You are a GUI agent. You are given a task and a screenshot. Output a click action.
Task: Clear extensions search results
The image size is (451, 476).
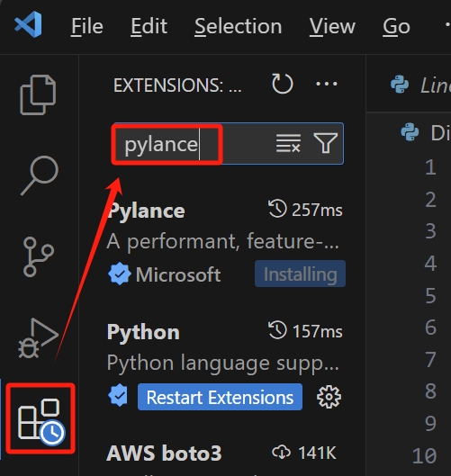pos(288,143)
